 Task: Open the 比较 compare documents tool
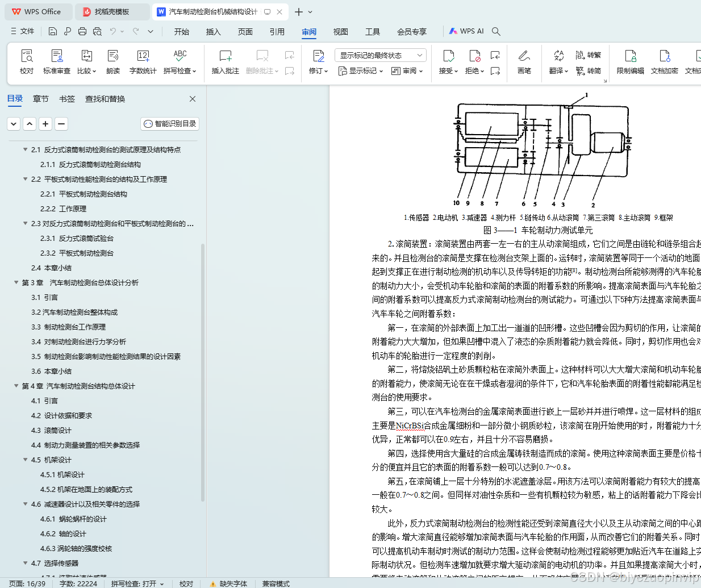pos(87,61)
